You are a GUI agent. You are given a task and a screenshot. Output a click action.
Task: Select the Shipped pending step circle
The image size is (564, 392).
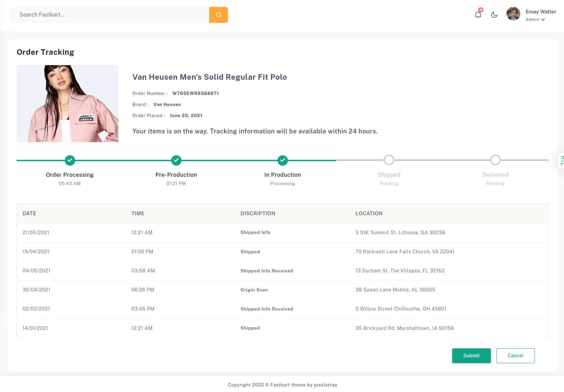pyautogui.click(x=389, y=160)
